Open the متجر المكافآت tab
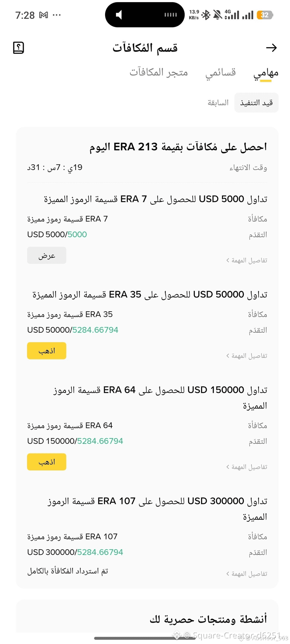Viewport: 290px width, 644px height. point(159,72)
